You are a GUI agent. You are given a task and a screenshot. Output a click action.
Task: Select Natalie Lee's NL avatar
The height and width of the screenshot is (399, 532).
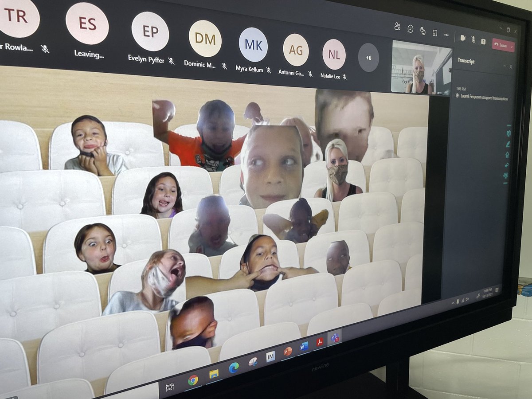(x=334, y=55)
